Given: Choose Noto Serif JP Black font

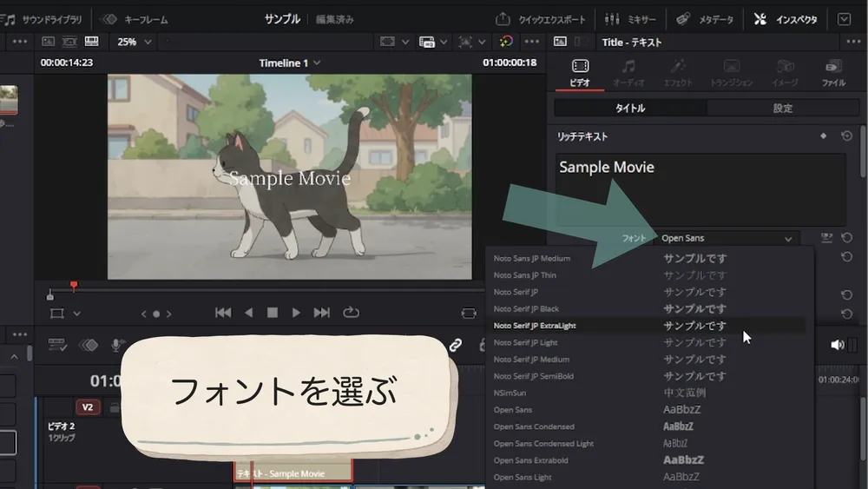Looking at the screenshot, I should (645, 308).
